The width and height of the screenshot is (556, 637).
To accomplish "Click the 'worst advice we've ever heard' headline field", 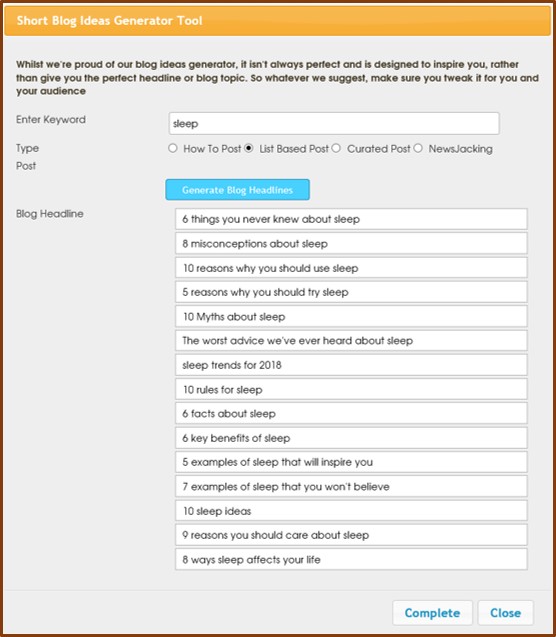I will point(351,340).
